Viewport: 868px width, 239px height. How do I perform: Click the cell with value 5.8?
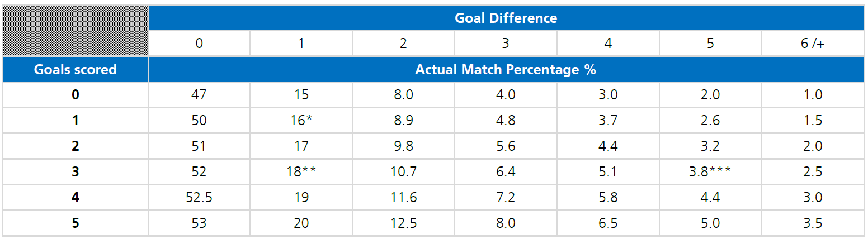[x=608, y=198]
